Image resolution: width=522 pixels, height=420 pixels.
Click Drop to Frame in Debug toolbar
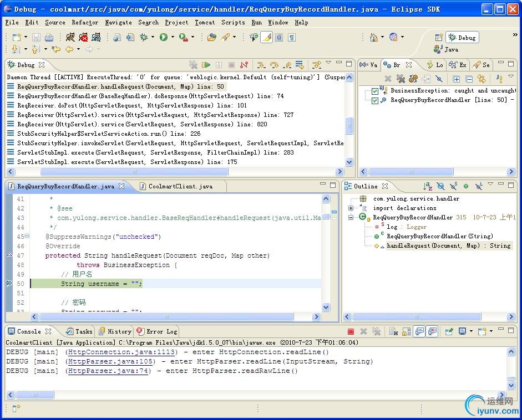tap(300, 64)
